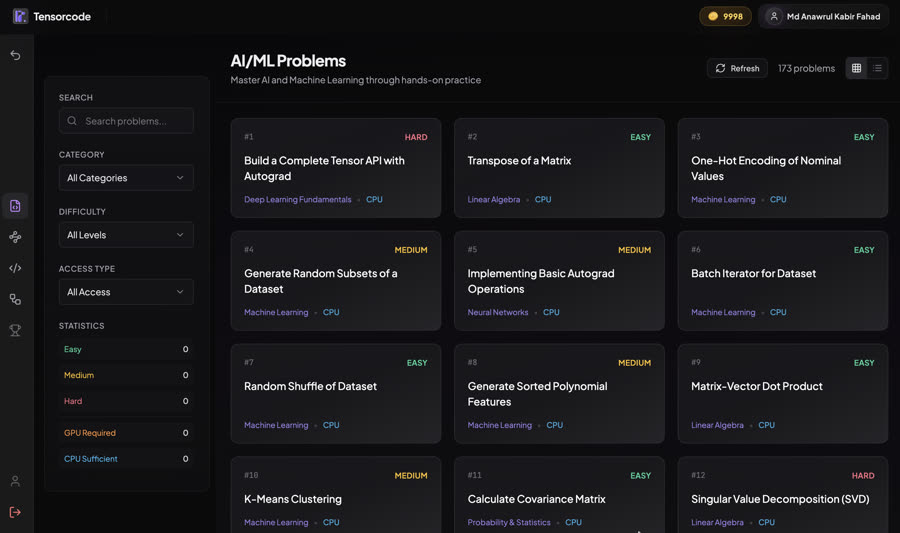Open Singular Value Decomposition (SVD) problem
Image resolution: width=900 pixels, height=533 pixels.
point(783,495)
